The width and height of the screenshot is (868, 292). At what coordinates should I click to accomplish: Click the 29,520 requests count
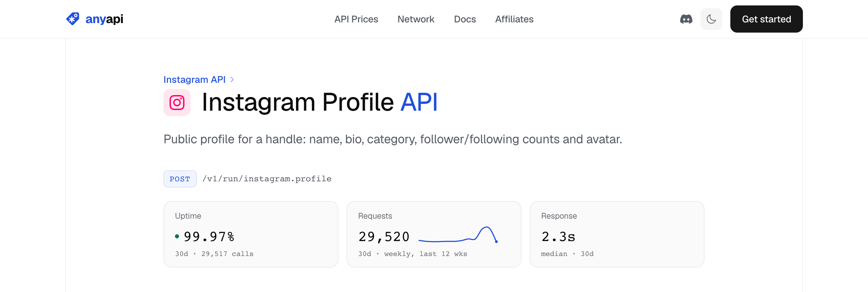click(384, 237)
